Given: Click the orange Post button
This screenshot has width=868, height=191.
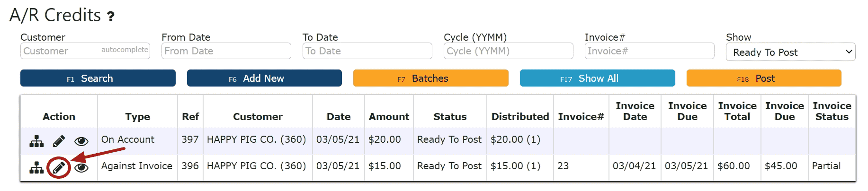Looking at the screenshot, I should 764,78.
